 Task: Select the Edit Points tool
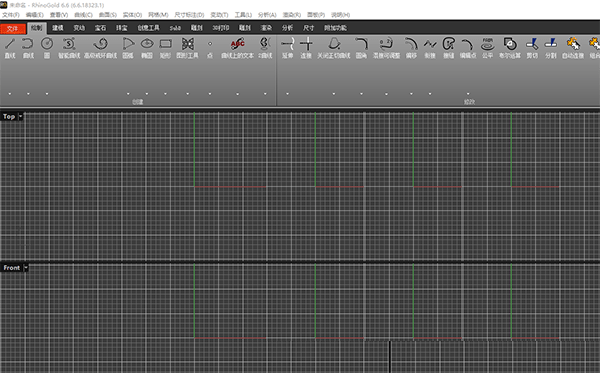point(467,44)
